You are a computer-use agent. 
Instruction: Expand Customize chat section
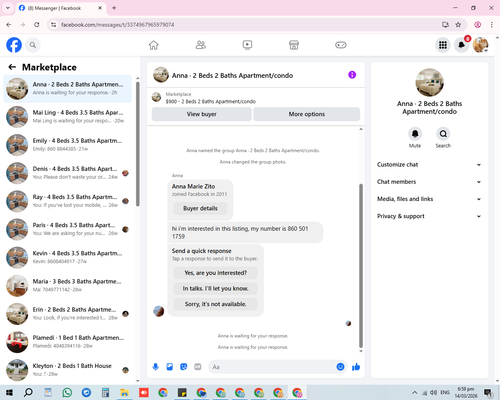coord(429,165)
